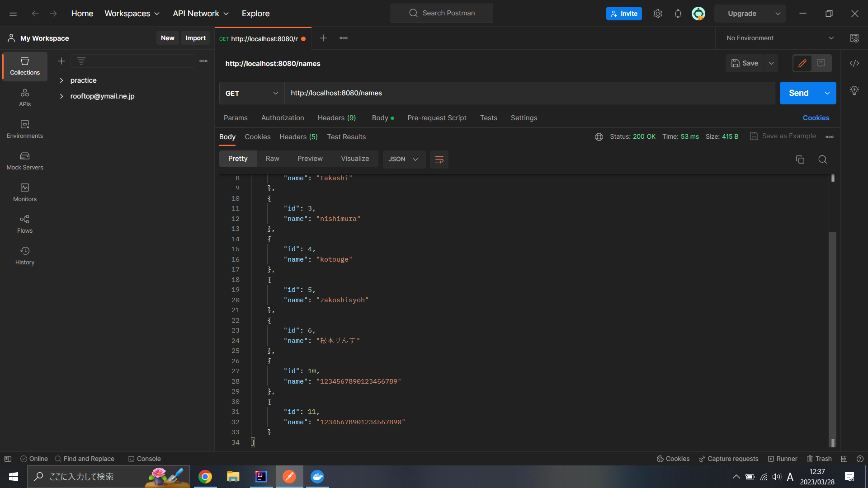Click the request URL input field
This screenshot has width=868, height=488.
[x=529, y=93]
